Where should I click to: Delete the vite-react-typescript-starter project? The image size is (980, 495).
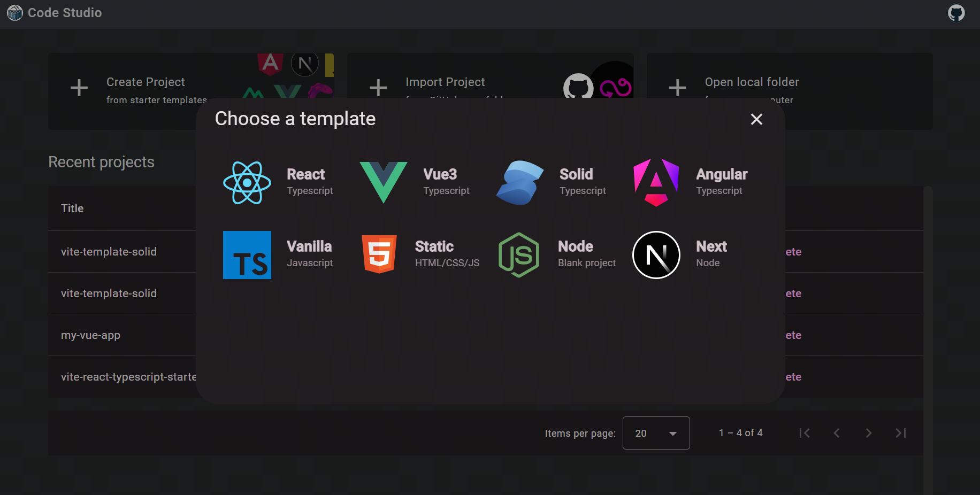click(x=793, y=377)
